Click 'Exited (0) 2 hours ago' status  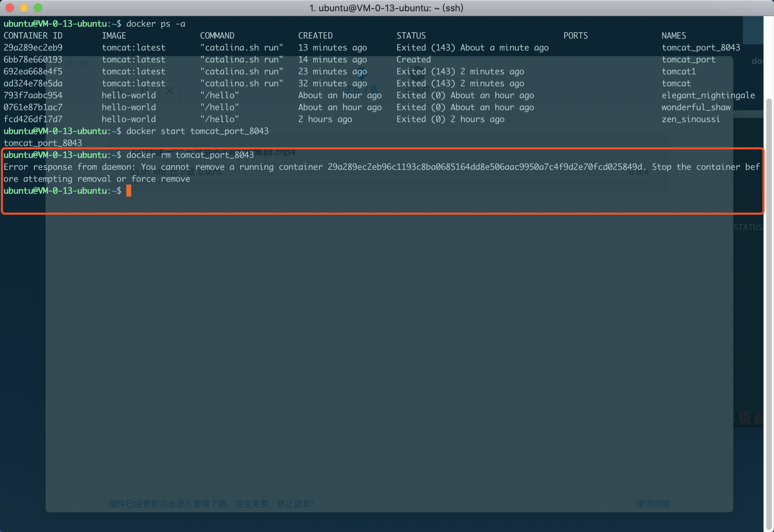(451, 119)
